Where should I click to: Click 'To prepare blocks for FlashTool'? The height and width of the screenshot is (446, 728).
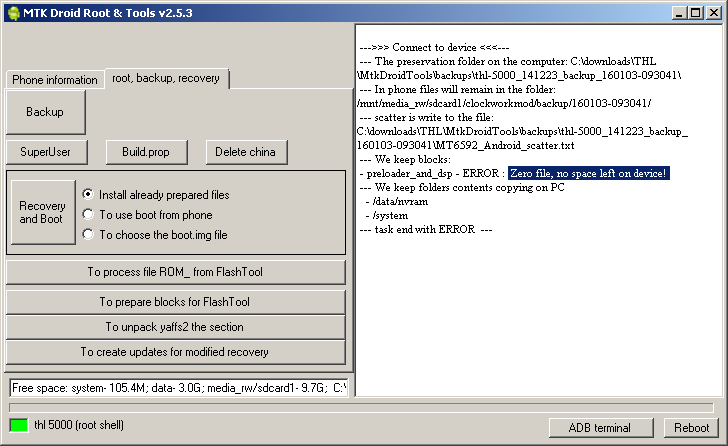(176, 302)
